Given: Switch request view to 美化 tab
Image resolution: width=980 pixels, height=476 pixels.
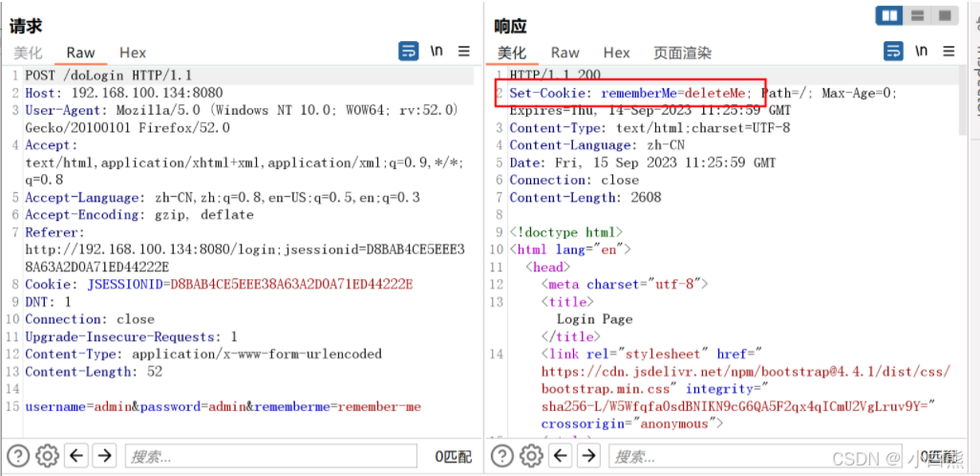Looking at the screenshot, I should coord(28,53).
